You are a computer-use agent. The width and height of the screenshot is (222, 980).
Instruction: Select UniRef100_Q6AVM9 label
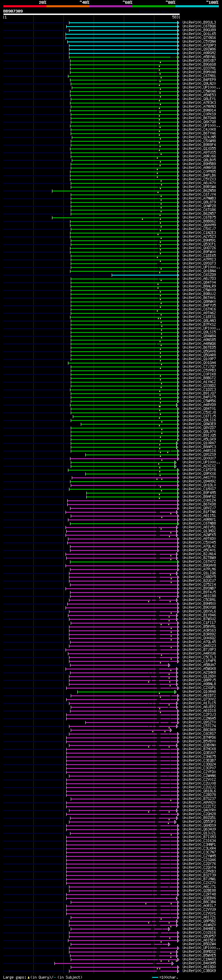coord(199,225)
